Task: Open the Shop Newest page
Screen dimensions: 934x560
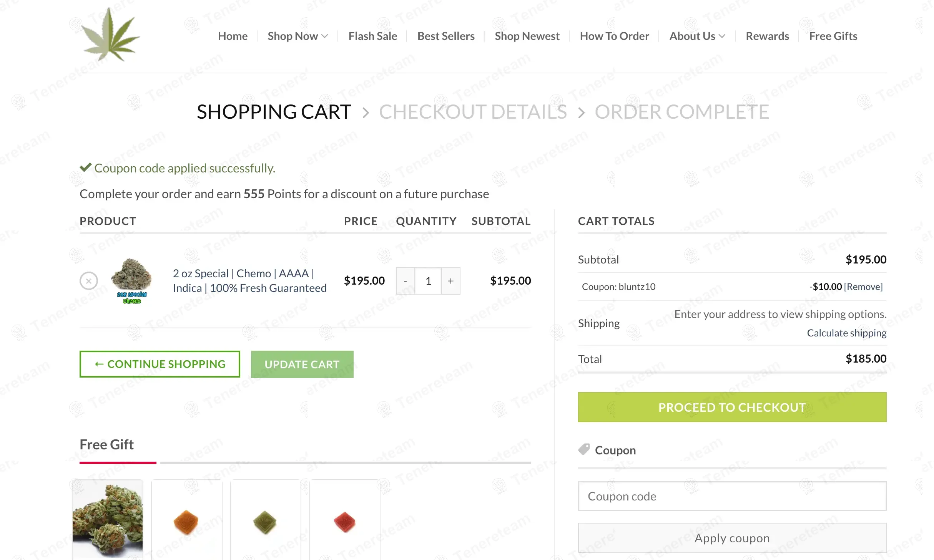Action: [x=527, y=36]
